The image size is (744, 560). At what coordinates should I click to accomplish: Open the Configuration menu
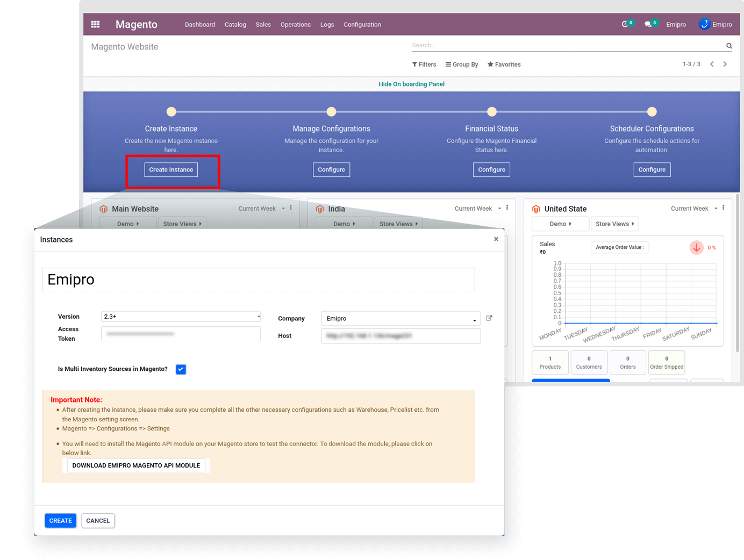click(362, 25)
